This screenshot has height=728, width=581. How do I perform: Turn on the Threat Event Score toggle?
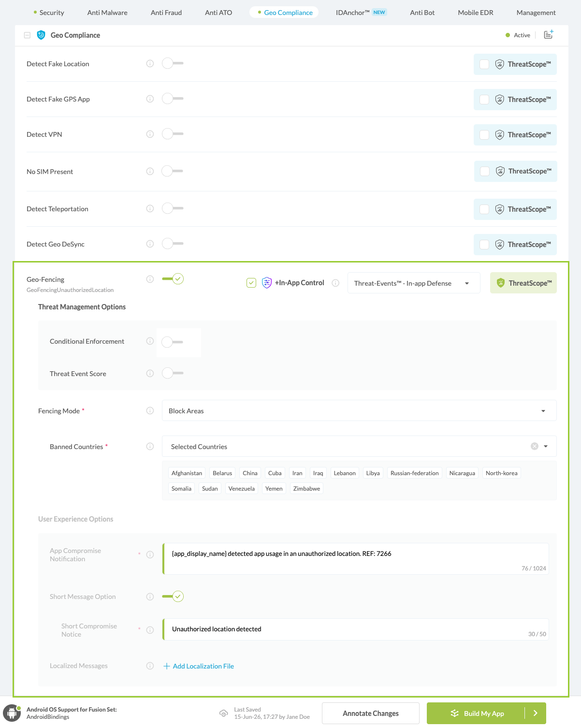tap(173, 373)
